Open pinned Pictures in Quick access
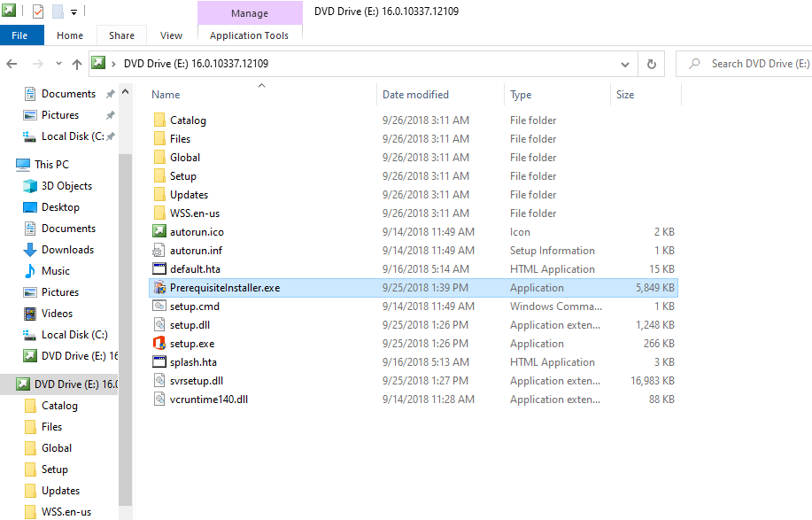Image resolution: width=812 pixels, height=520 pixels. pos(60,115)
